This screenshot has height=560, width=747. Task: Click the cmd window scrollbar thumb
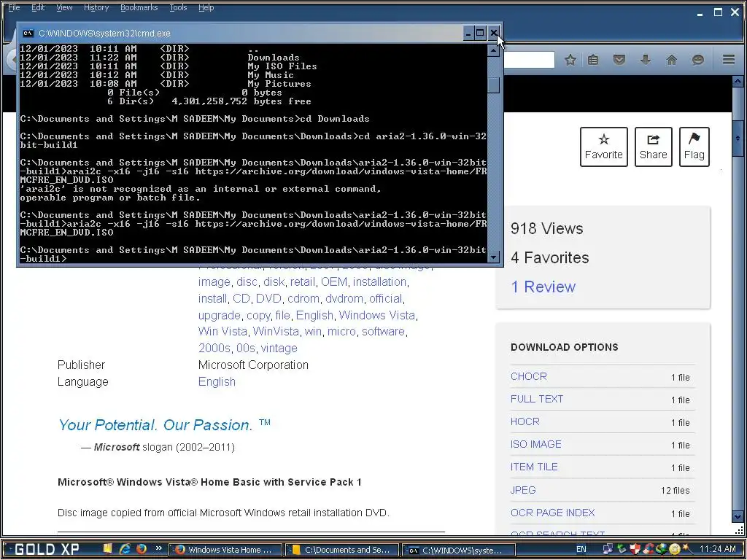pos(494,85)
